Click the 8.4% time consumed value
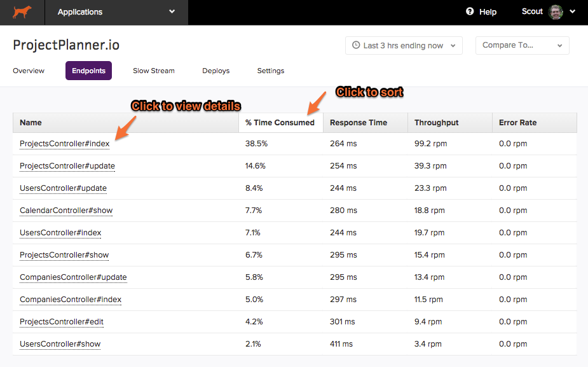Screen dimensions: 588x367 (x=254, y=188)
